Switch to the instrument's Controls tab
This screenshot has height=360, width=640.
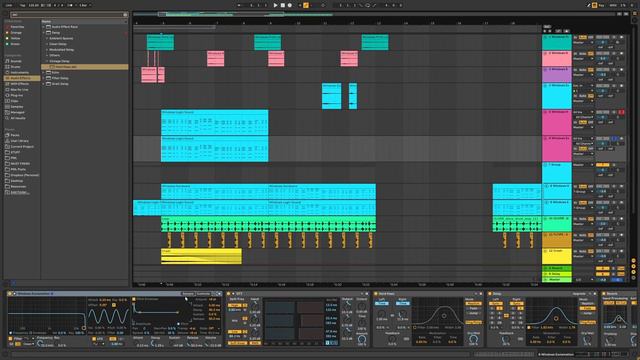point(204,294)
